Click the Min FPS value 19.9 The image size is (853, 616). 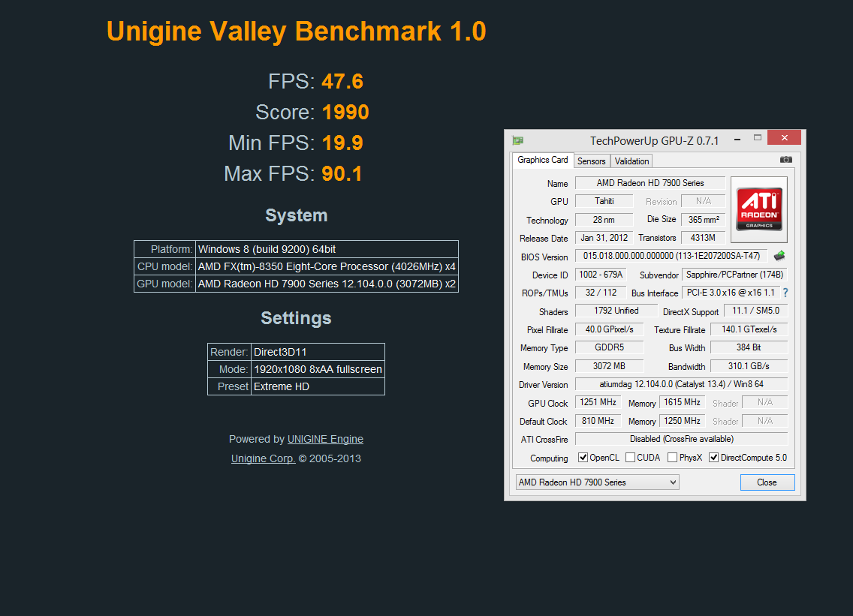pos(342,143)
